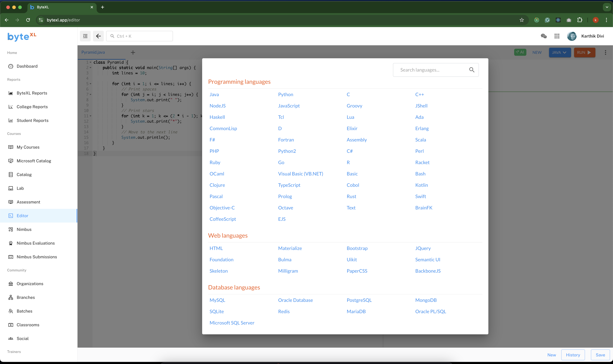Click Karthik Divi's profile avatar
This screenshot has height=364, width=613.
click(x=572, y=36)
